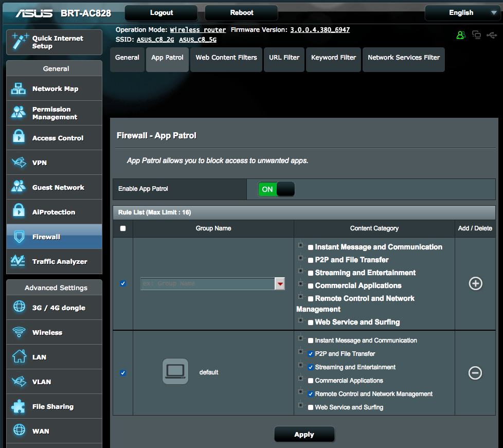Open AiProtection via its lock icon

[x=19, y=212]
